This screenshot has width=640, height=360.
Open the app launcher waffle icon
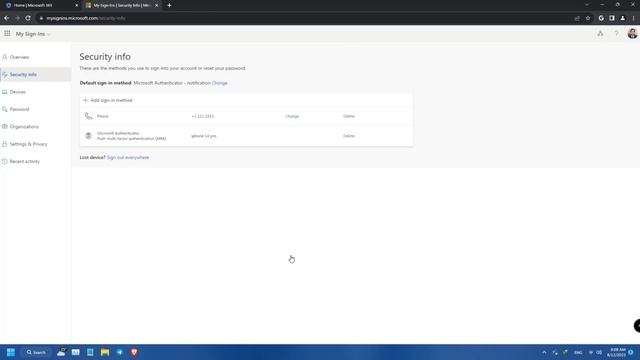[7, 33]
